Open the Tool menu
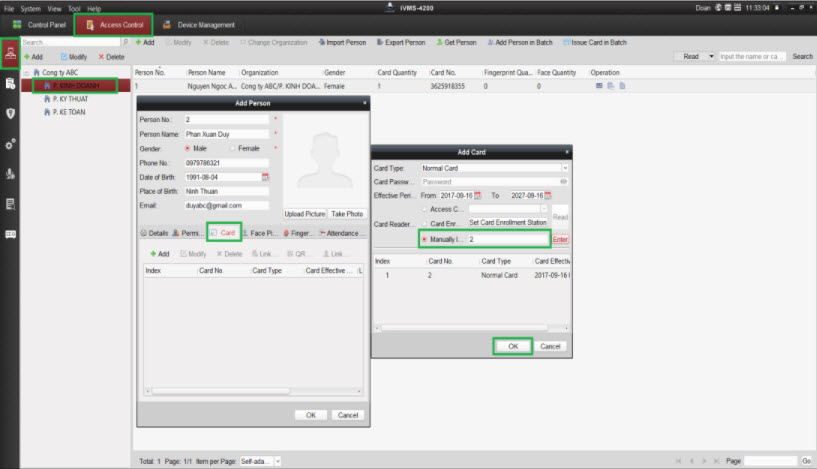 pos(75,8)
